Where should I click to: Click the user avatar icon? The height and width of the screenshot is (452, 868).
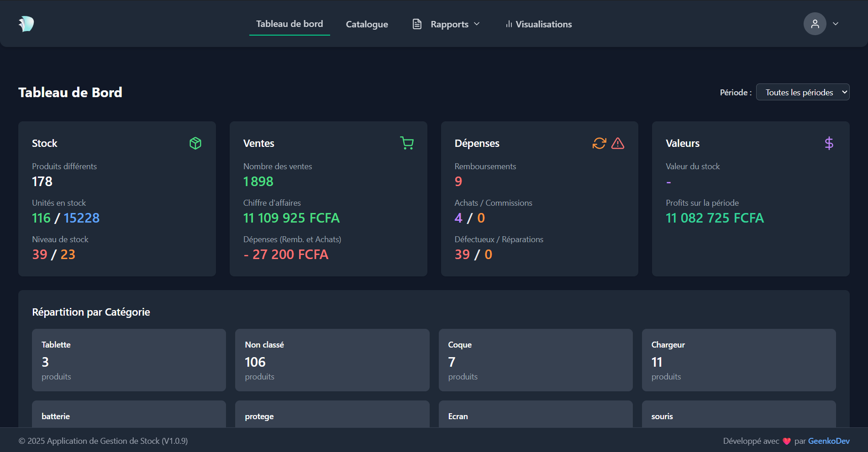pyautogui.click(x=815, y=24)
